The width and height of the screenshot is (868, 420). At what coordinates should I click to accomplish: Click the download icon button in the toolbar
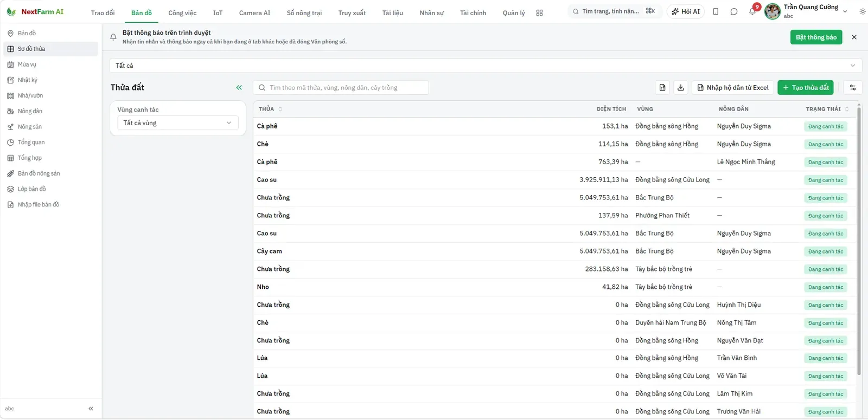[x=681, y=88]
